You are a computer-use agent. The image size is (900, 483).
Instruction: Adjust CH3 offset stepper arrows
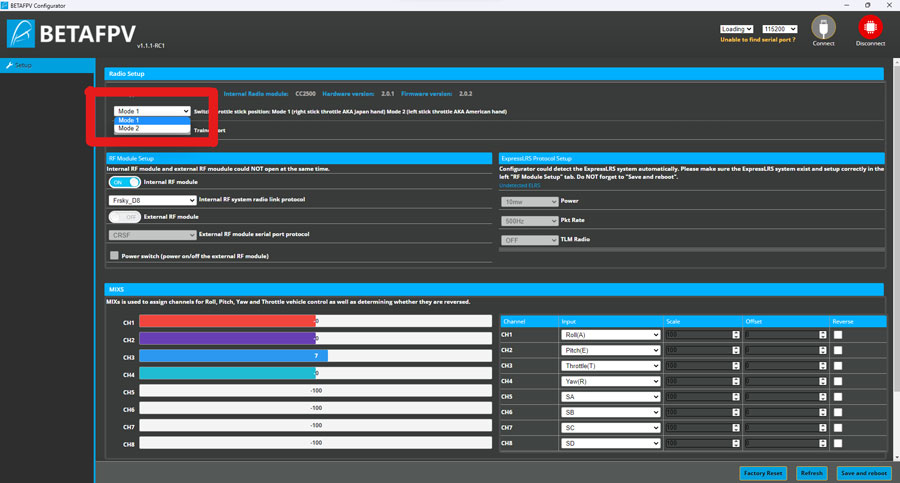(823, 366)
